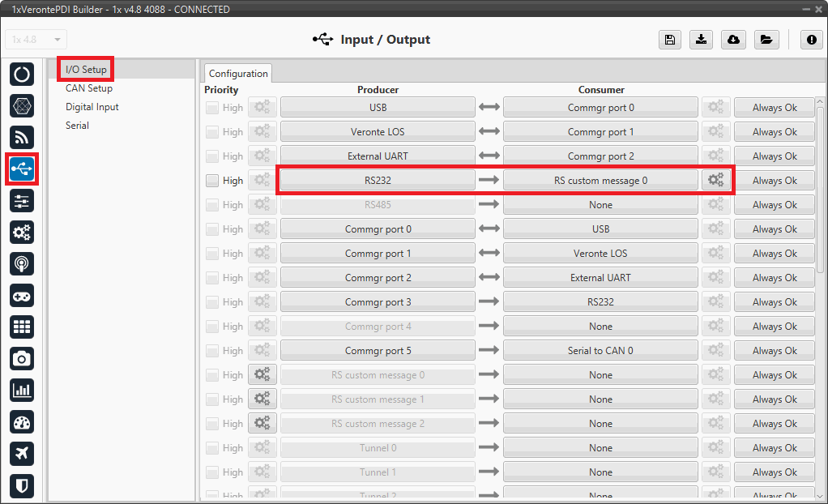The image size is (828, 504).
Task: Click Always Ok for the RS232 row
Action: (x=775, y=180)
